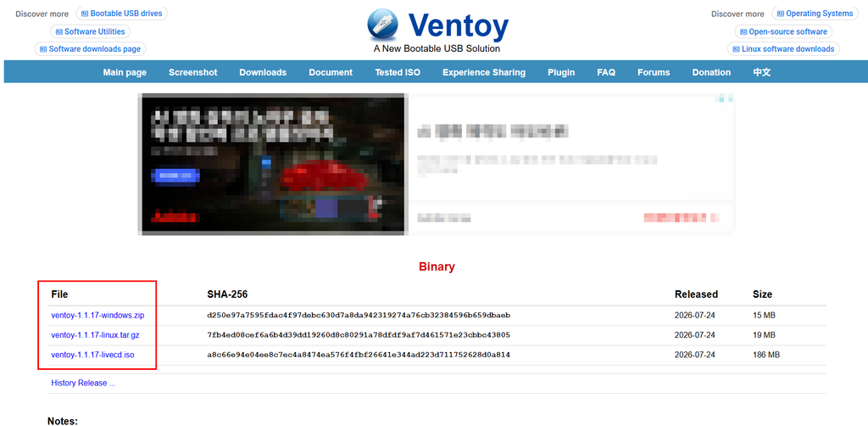Download ventoy-1.1.17-livecd.iso

pyautogui.click(x=92, y=355)
